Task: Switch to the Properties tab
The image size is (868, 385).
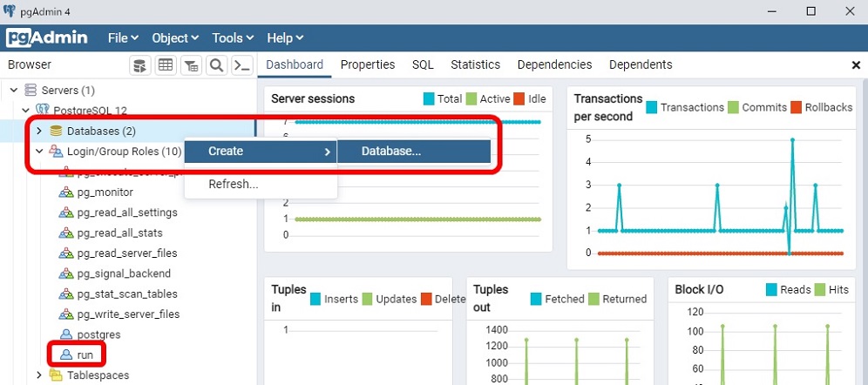Action: tap(368, 64)
